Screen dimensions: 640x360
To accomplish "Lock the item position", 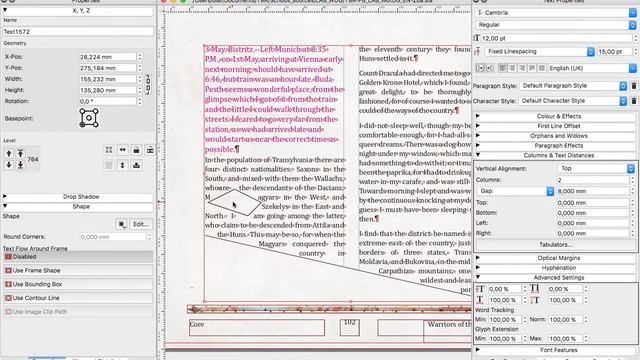I will pyautogui.click(x=136, y=150).
